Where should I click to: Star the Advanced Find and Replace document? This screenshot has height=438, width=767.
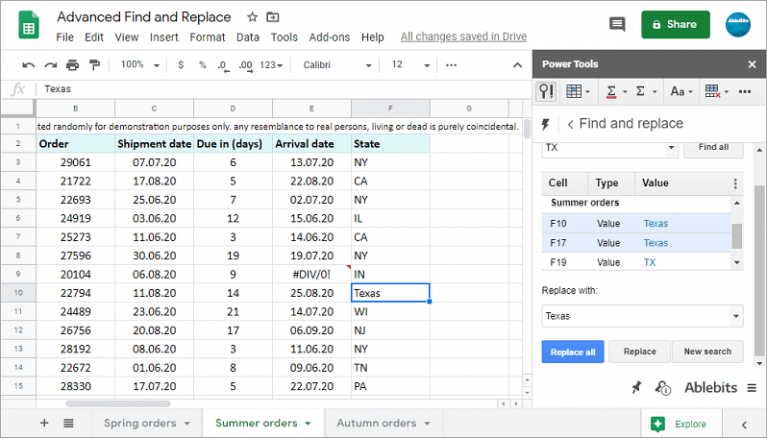click(252, 17)
